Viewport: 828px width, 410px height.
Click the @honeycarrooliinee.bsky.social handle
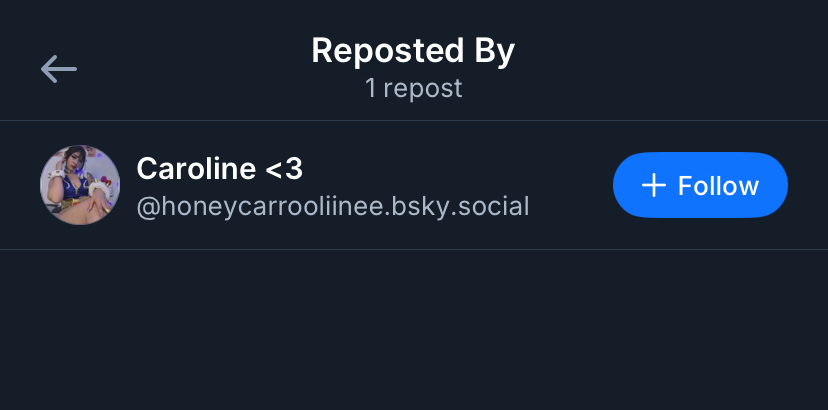332,206
